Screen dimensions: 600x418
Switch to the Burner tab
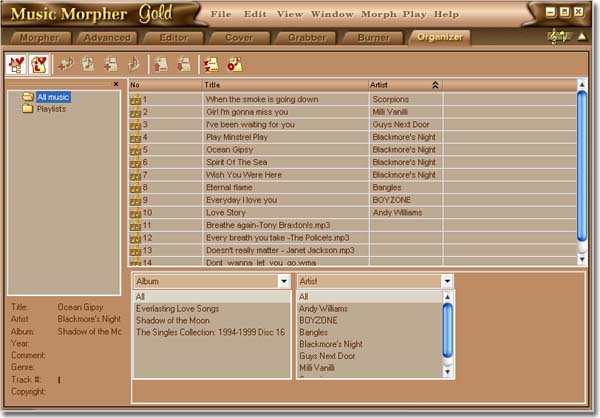pyautogui.click(x=373, y=38)
